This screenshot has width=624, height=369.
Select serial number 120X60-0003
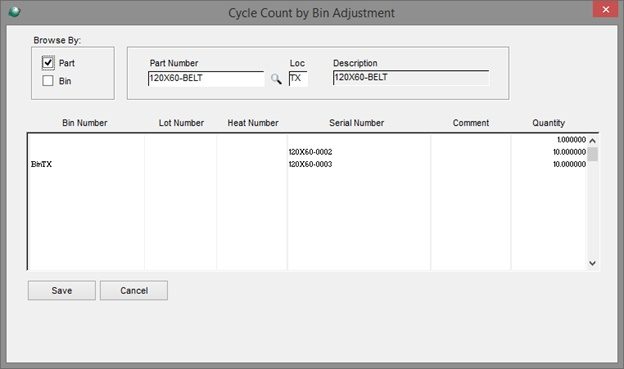click(x=310, y=164)
